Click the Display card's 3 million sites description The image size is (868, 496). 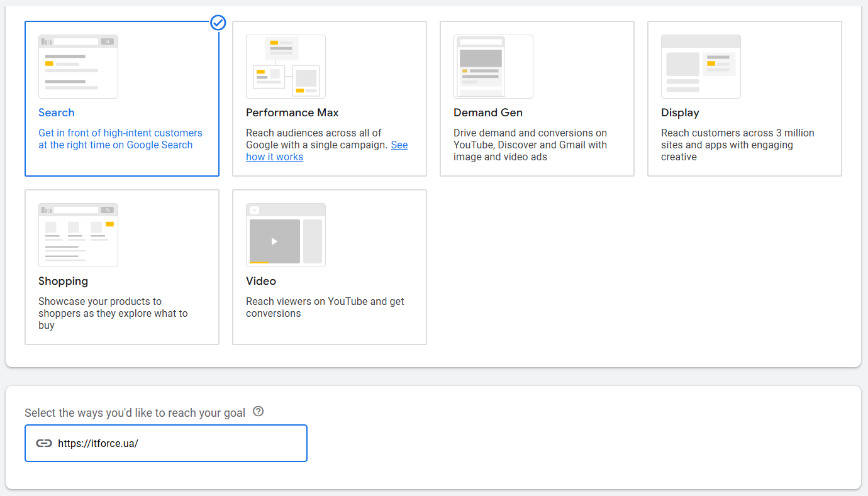tap(737, 145)
